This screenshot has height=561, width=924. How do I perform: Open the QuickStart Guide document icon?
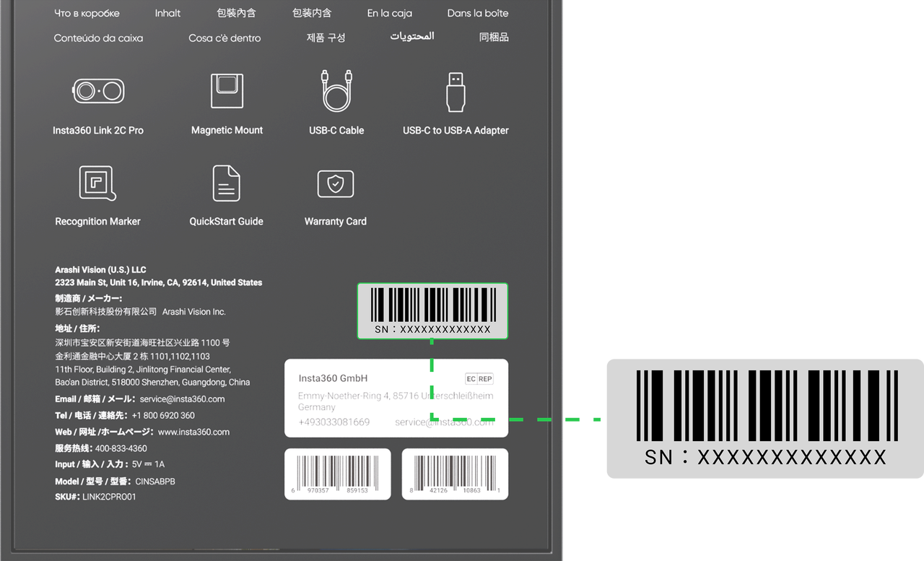[x=226, y=183]
